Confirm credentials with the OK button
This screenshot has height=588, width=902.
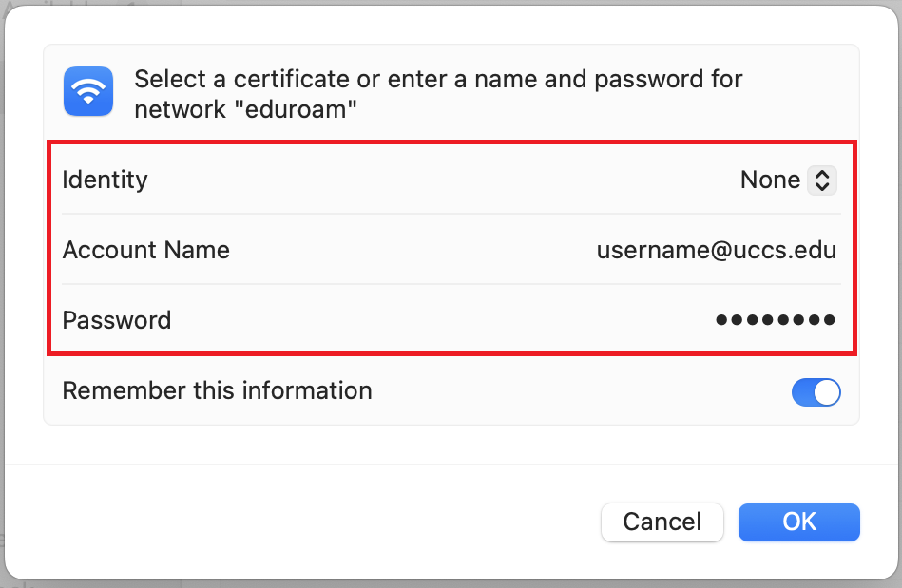[x=799, y=522]
